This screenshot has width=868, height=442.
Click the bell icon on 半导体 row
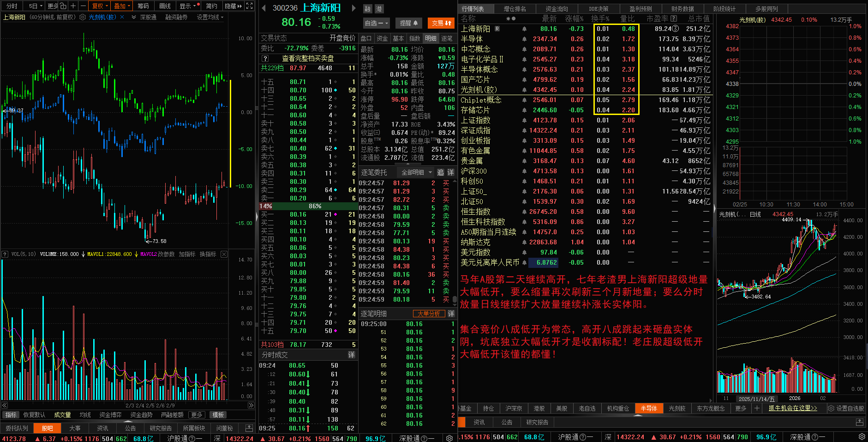524,39
